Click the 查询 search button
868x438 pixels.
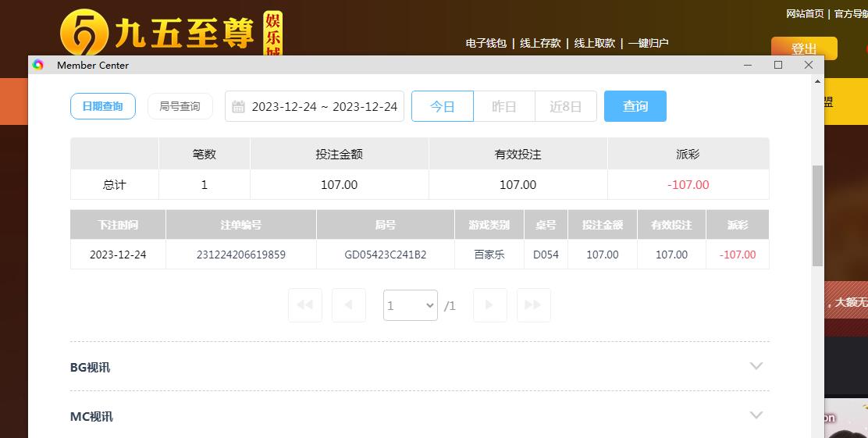(x=635, y=106)
